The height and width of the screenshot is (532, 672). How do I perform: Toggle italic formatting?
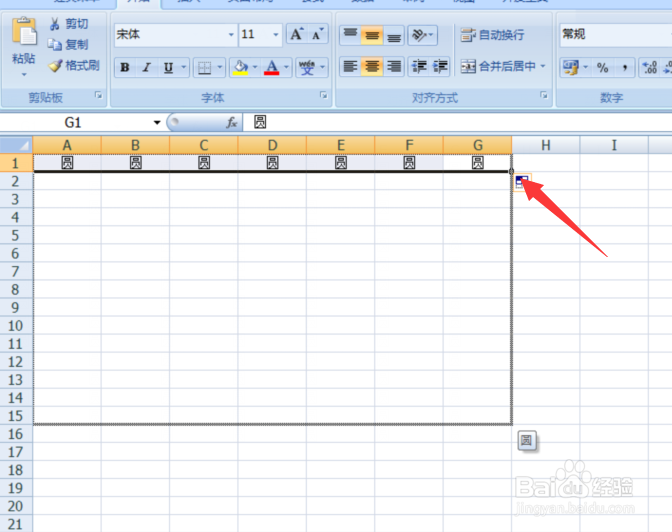pyautogui.click(x=147, y=67)
